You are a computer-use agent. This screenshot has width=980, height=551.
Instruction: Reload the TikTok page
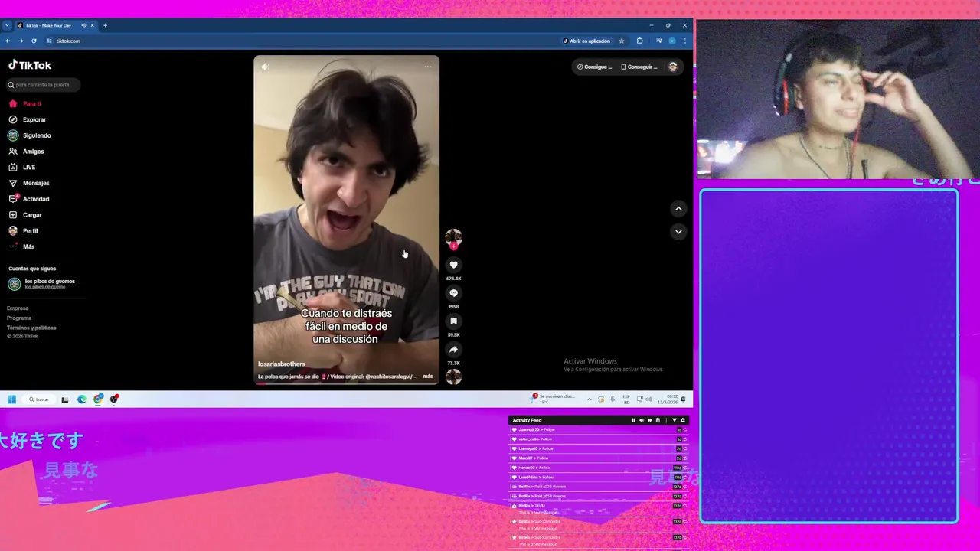34,41
